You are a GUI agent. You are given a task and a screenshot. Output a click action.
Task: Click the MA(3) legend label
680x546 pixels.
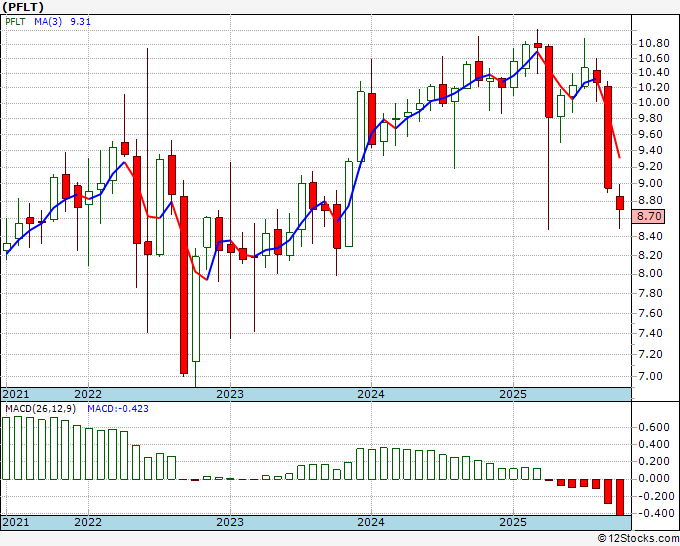click(48, 21)
